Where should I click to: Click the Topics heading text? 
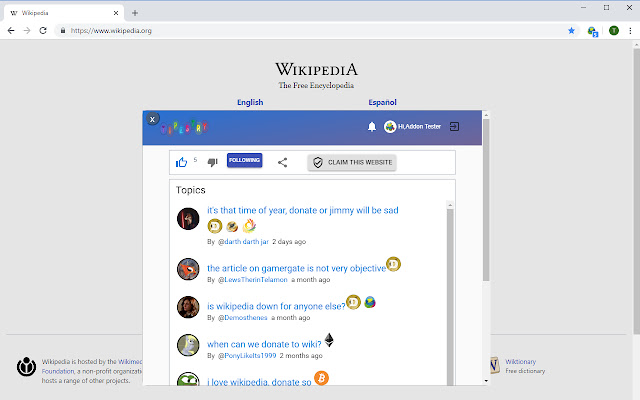tap(191, 190)
